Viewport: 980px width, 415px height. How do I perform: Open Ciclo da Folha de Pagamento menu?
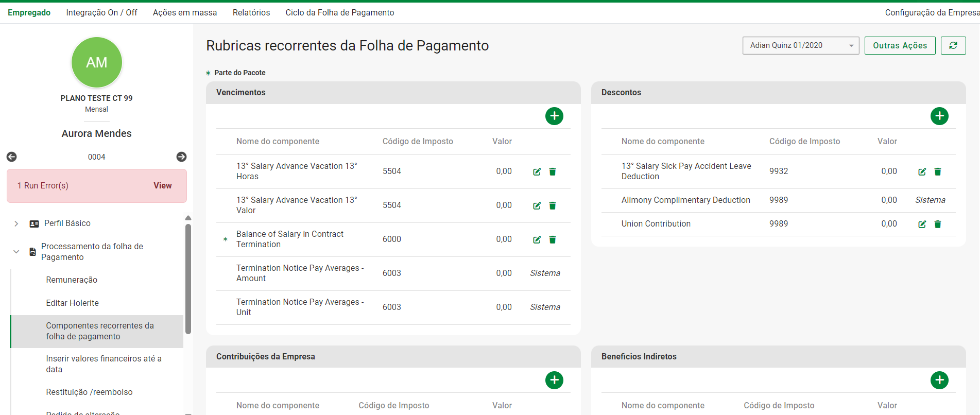(340, 12)
